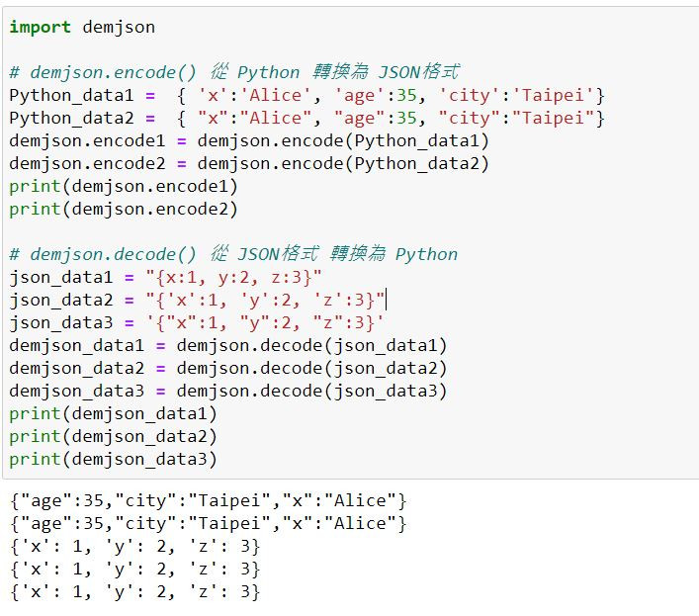
Task: Click the print(demjson_data3) statement
Action: pyautogui.click(x=113, y=459)
